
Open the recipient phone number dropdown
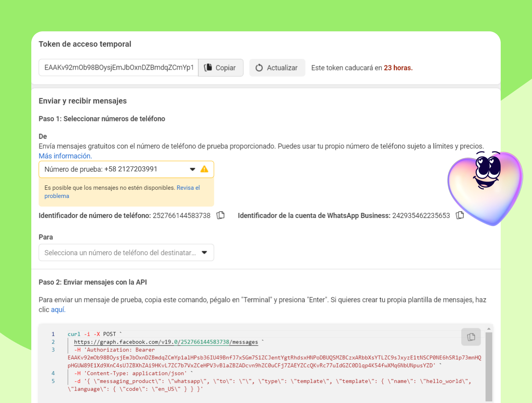(126, 252)
